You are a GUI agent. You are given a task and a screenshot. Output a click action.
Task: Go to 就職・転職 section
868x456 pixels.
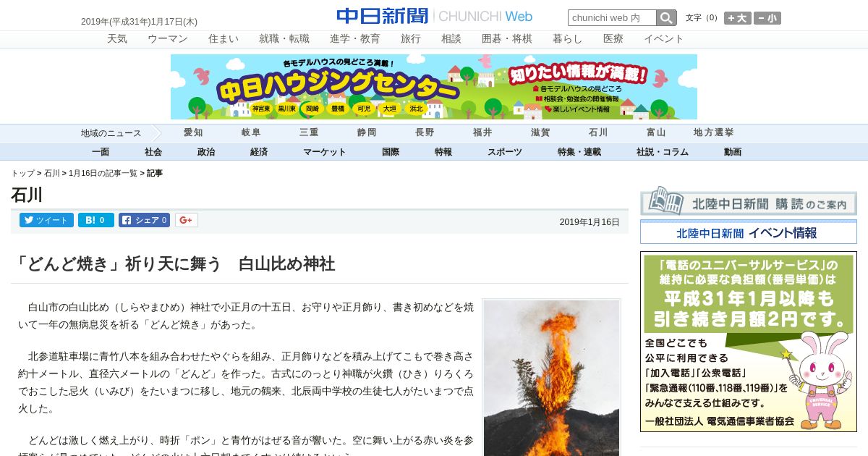coord(284,39)
